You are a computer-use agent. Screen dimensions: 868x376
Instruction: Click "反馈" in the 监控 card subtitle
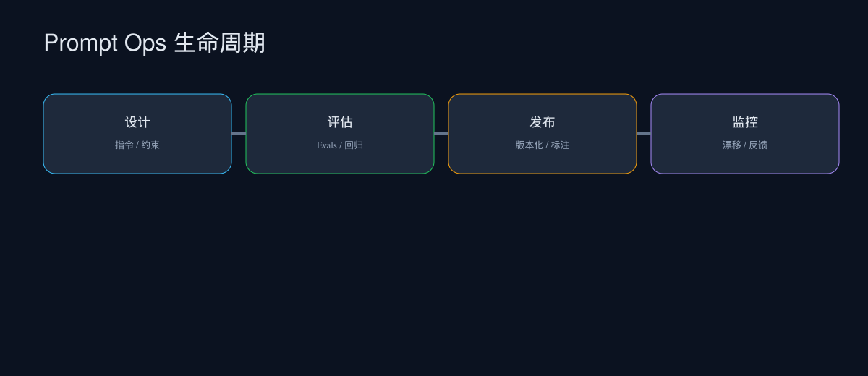coord(758,145)
